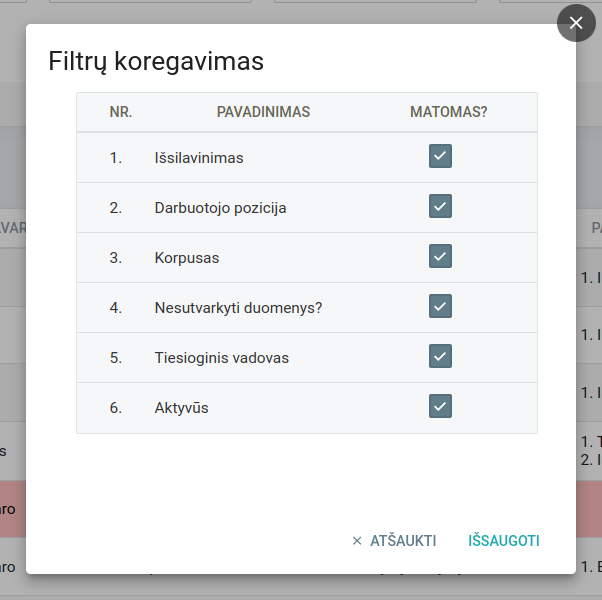Select the Korpusas filter row name
Image resolution: width=602 pixels, height=600 pixels.
[187, 258]
